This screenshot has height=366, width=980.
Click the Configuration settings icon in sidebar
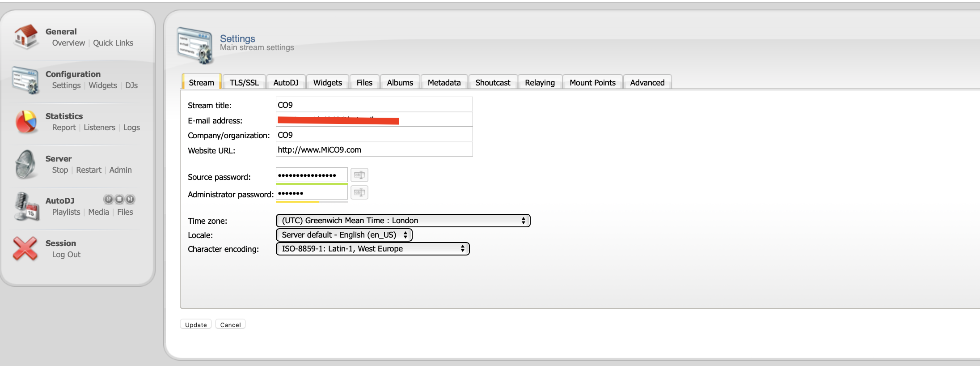coord(25,80)
